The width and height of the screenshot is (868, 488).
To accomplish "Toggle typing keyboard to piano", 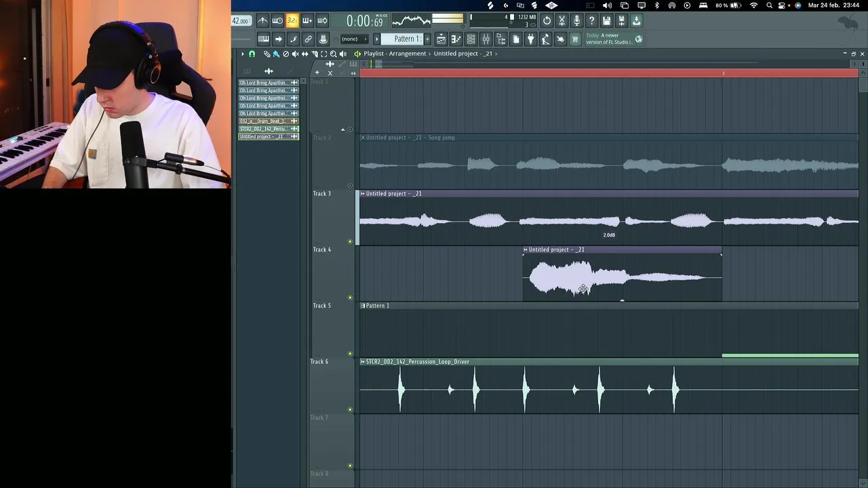I will [x=263, y=39].
